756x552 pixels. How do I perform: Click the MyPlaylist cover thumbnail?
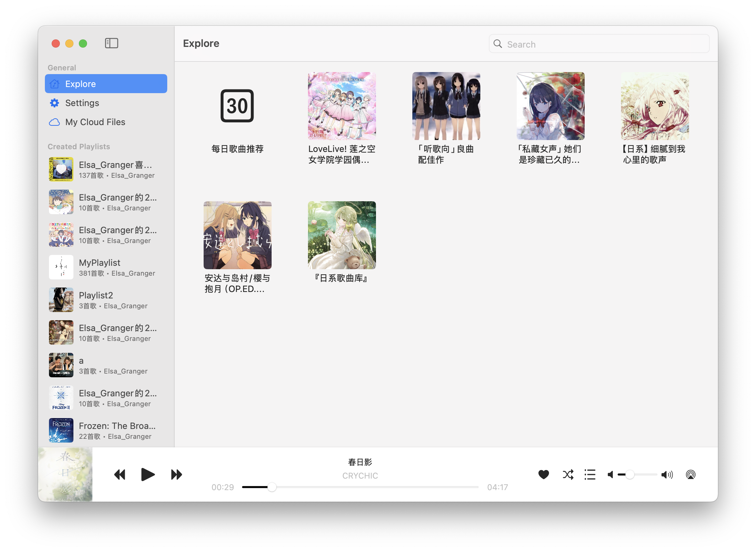(x=61, y=267)
